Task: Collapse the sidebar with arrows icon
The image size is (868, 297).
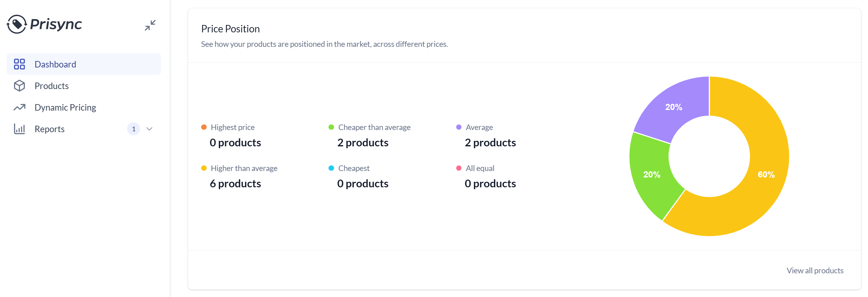Action: click(150, 25)
